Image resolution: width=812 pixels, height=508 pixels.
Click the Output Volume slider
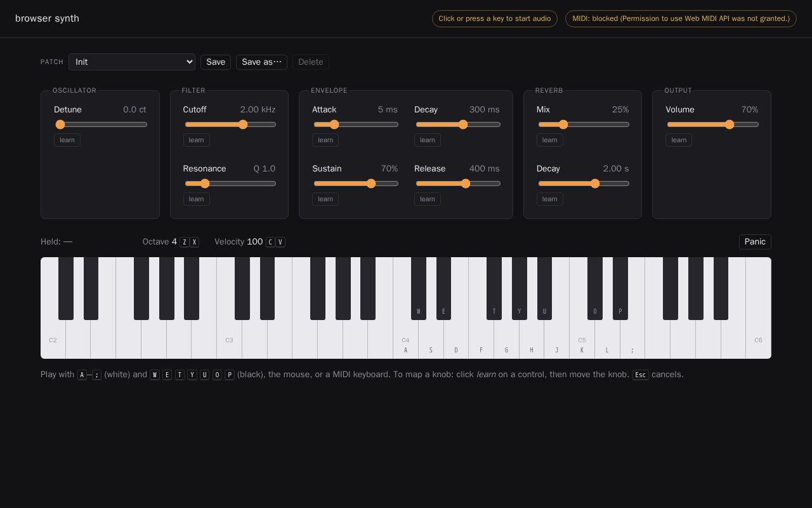[712, 124]
